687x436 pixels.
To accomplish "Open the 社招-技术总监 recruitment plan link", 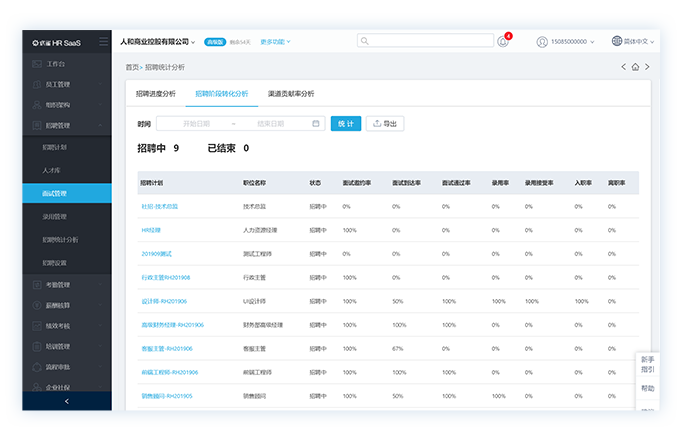I will coord(159,206).
